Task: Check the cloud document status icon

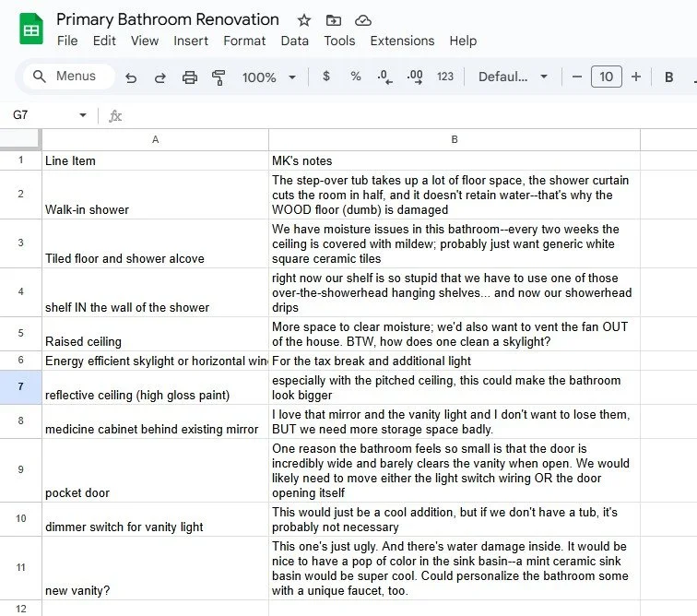Action: point(363,20)
